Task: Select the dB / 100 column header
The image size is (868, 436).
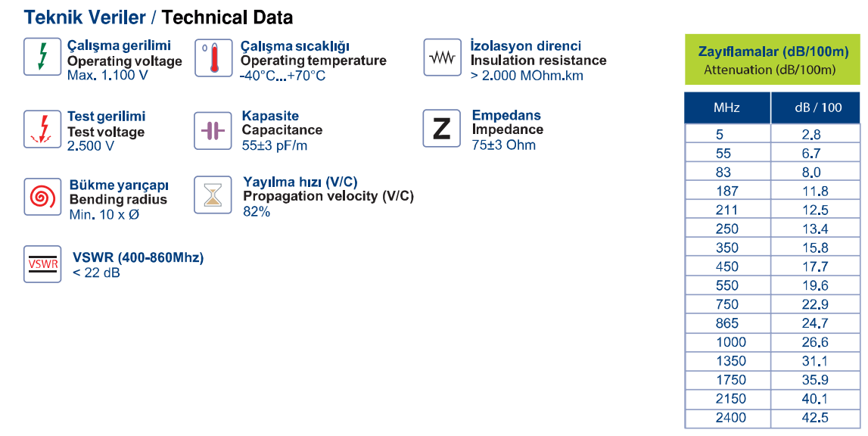Action: 816,107
